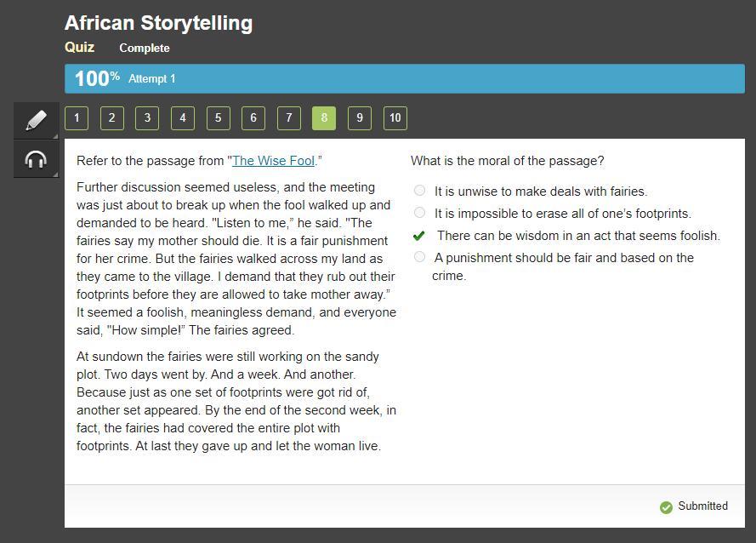Select 'impossible to erase footprints' option
756x543 pixels.
[419, 213]
